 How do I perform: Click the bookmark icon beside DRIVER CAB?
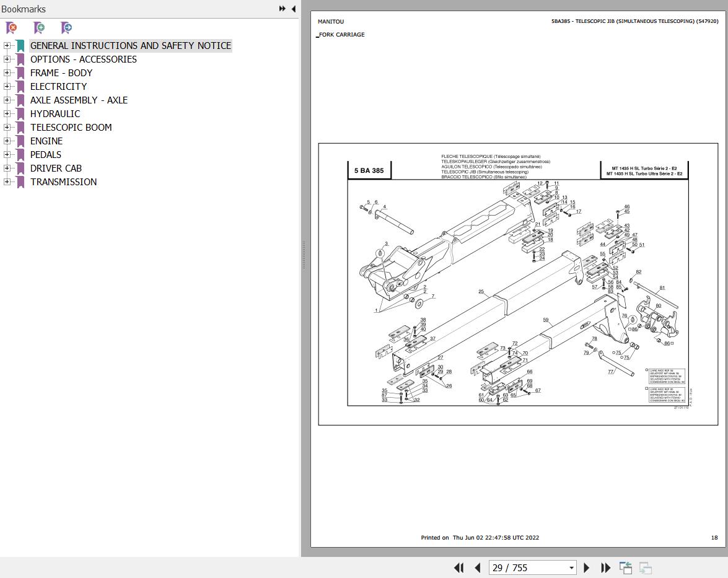coord(20,168)
